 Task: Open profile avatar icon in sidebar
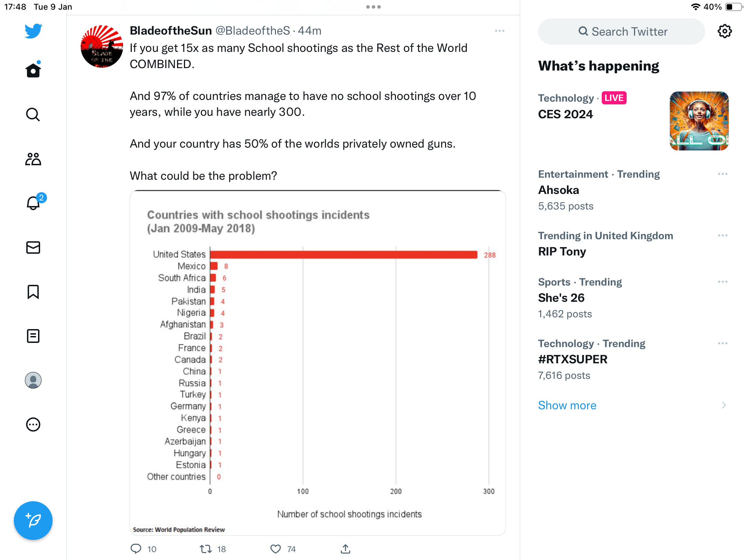tap(33, 380)
